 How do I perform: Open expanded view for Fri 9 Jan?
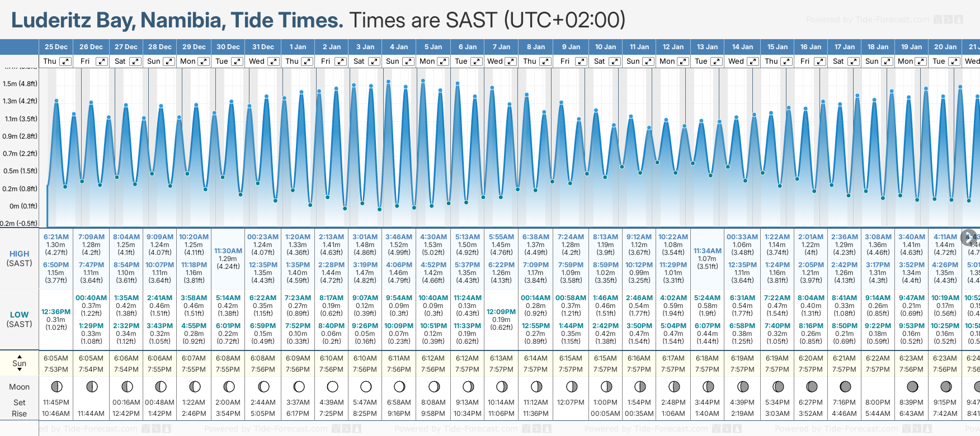(581, 61)
